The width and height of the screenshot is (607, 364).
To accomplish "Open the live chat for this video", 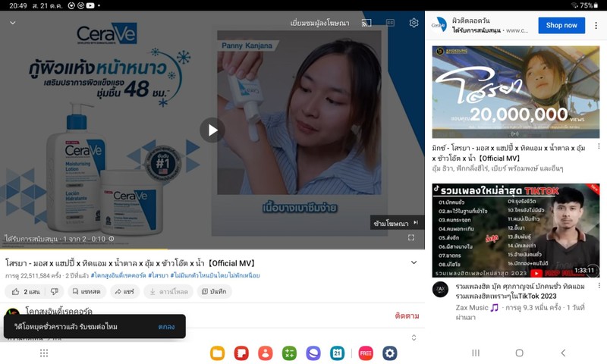I will (84, 291).
